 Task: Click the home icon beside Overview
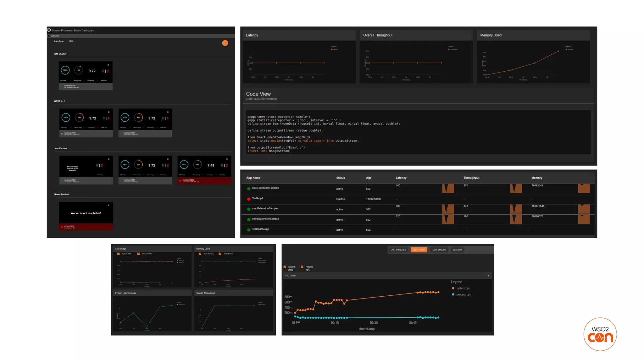pyautogui.click(x=49, y=36)
